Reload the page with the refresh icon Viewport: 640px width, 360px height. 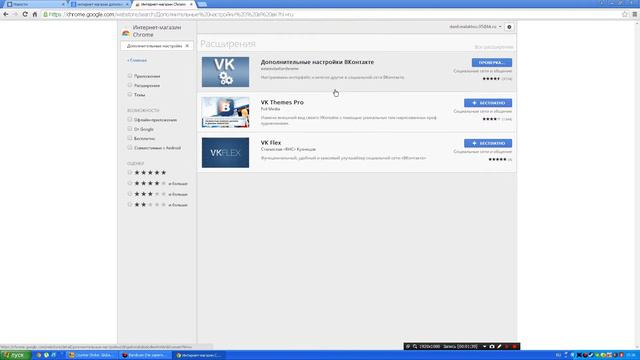coord(25,14)
